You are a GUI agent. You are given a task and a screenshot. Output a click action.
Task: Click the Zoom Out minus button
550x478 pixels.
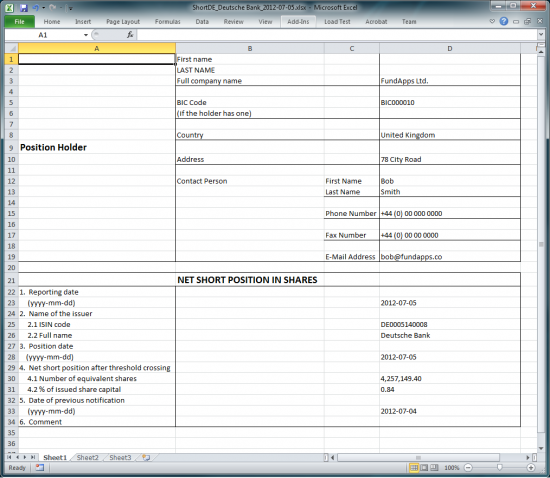(x=468, y=467)
